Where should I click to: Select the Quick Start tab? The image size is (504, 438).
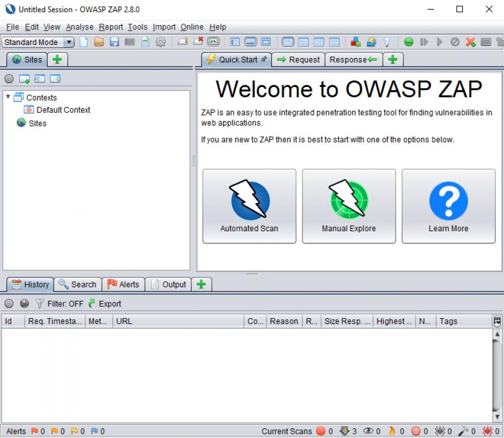[236, 60]
